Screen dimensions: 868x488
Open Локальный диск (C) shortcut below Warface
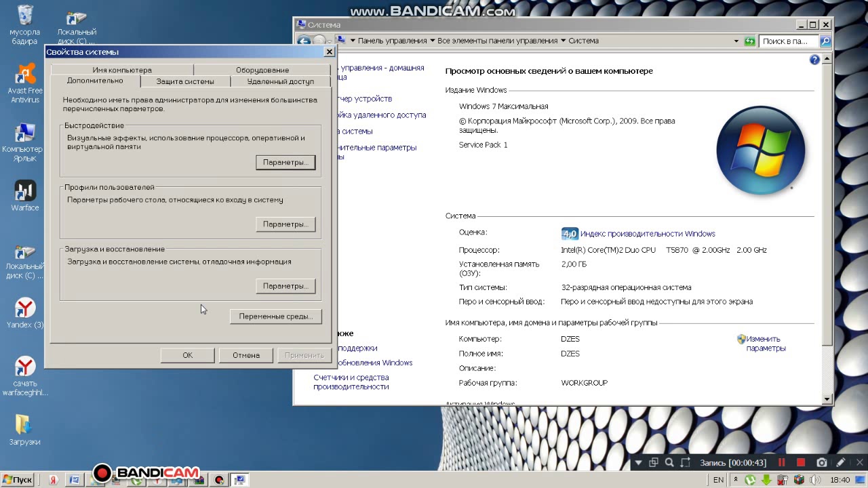pos(25,261)
